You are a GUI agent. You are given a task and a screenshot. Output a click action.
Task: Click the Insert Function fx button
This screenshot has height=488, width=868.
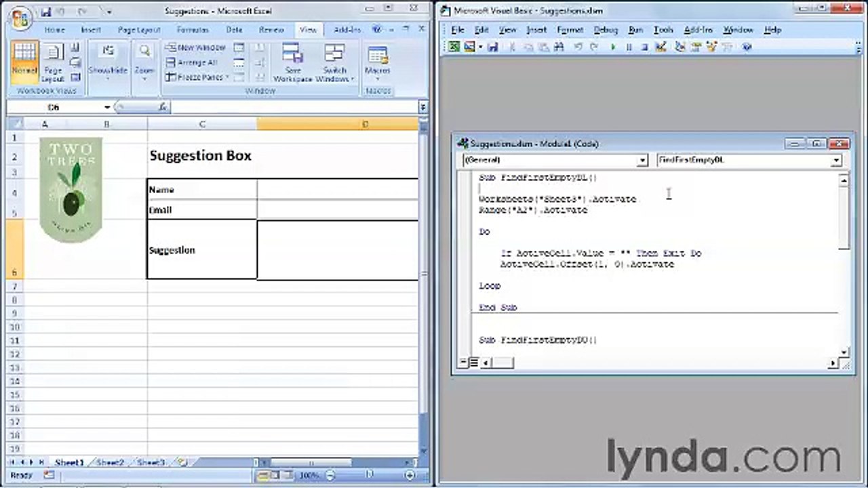[163, 108]
